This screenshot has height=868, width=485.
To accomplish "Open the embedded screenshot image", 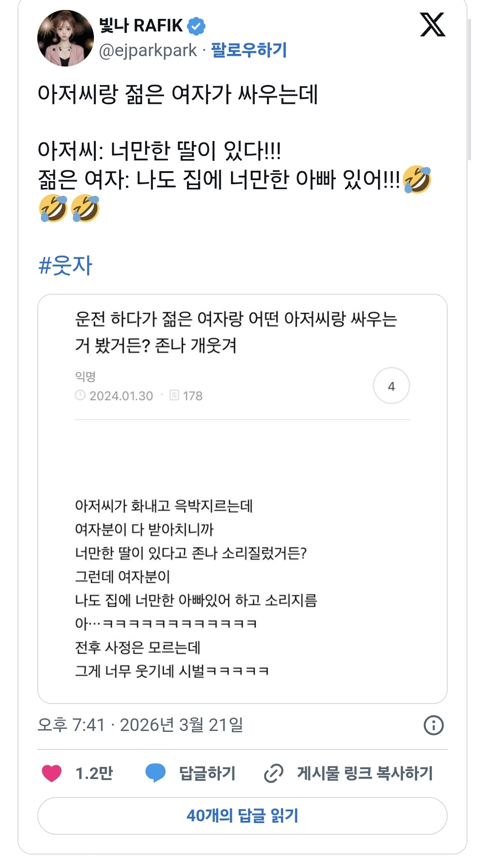I will [x=242, y=499].
